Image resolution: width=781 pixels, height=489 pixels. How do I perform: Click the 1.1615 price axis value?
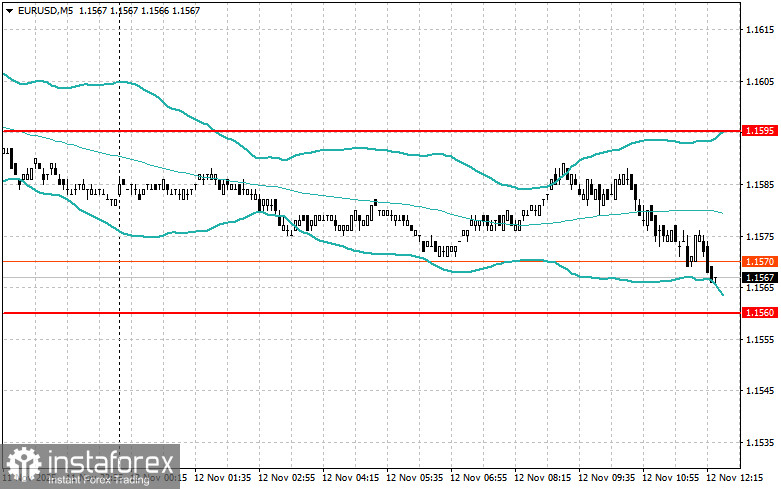(760, 30)
